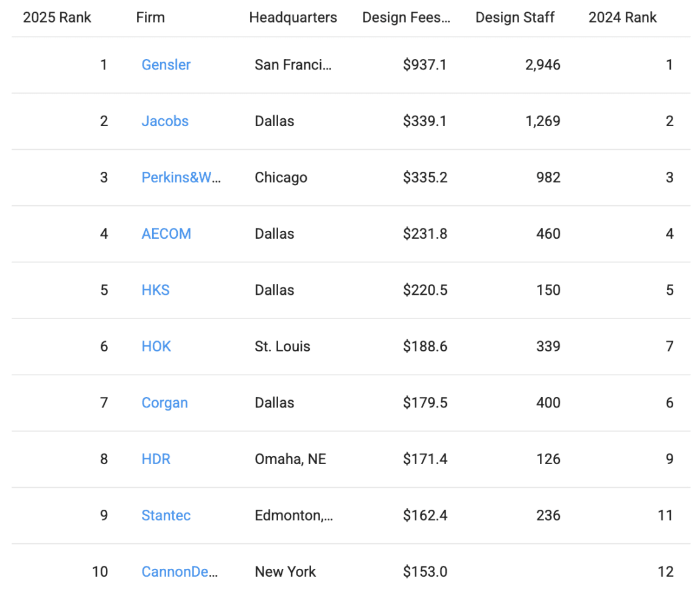
Task: Select the Dallas cell in AECOM row
Action: (274, 234)
